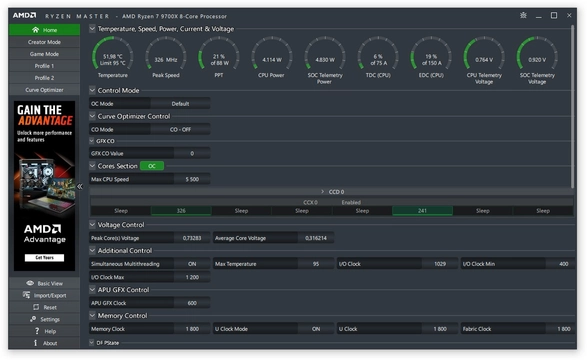Collapse Curve Optimizer Control section
The height and width of the screenshot is (360, 587).
click(92, 116)
